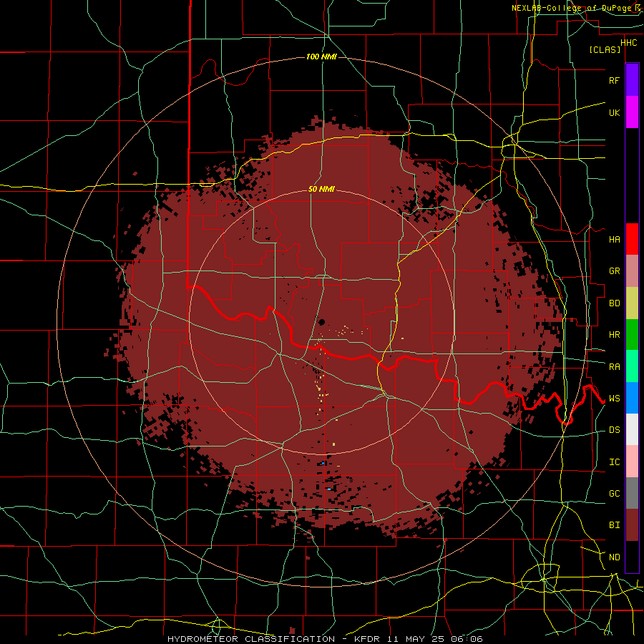Click the '100 NMI' range ring label
Image resolution: width=644 pixels, height=644 pixels.
(x=321, y=57)
